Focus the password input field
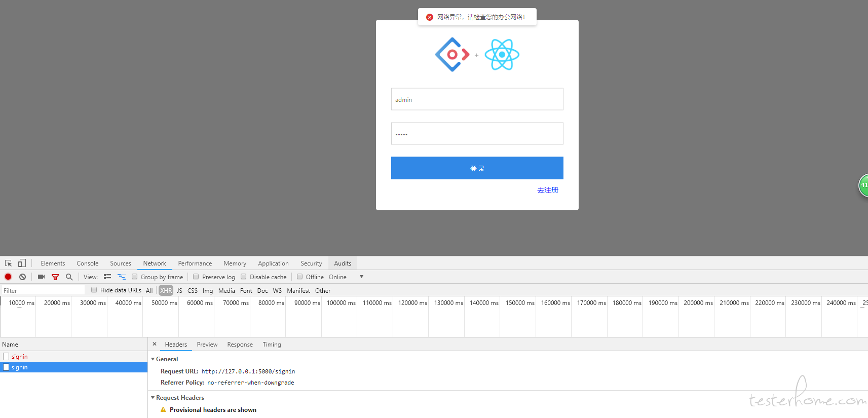 477,134
